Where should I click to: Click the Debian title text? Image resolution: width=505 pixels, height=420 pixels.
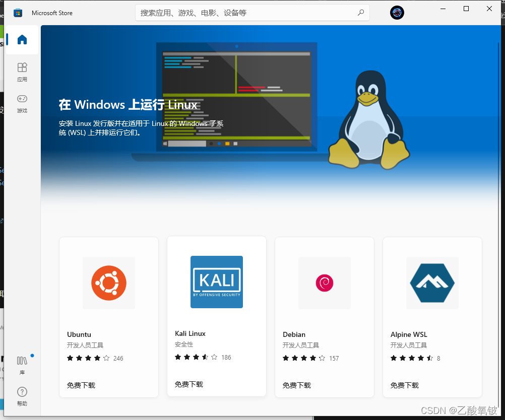294,334
